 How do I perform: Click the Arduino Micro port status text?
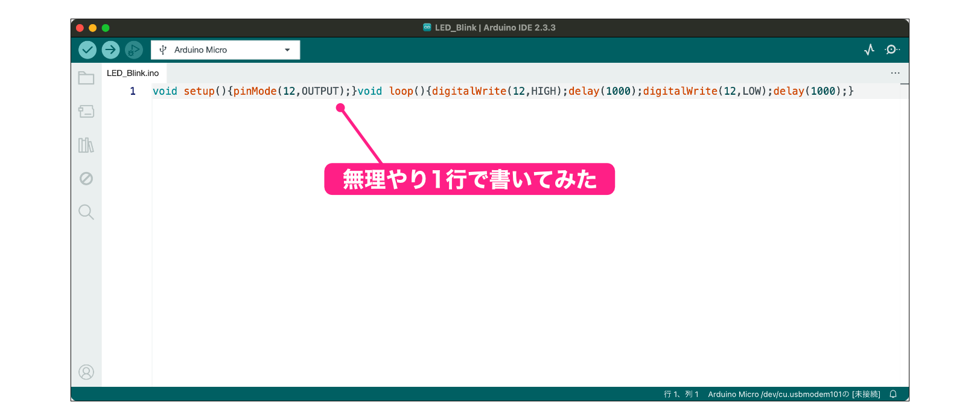point(794,394)
